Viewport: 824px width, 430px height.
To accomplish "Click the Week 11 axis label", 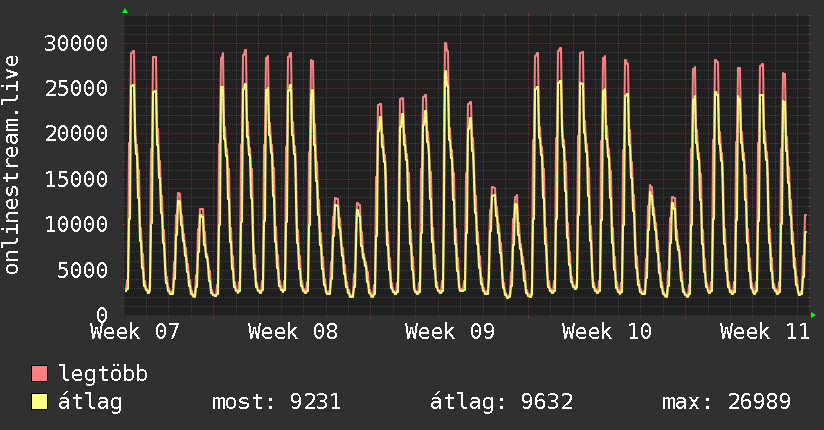I will pyautogui.click(x=765, y=332).
